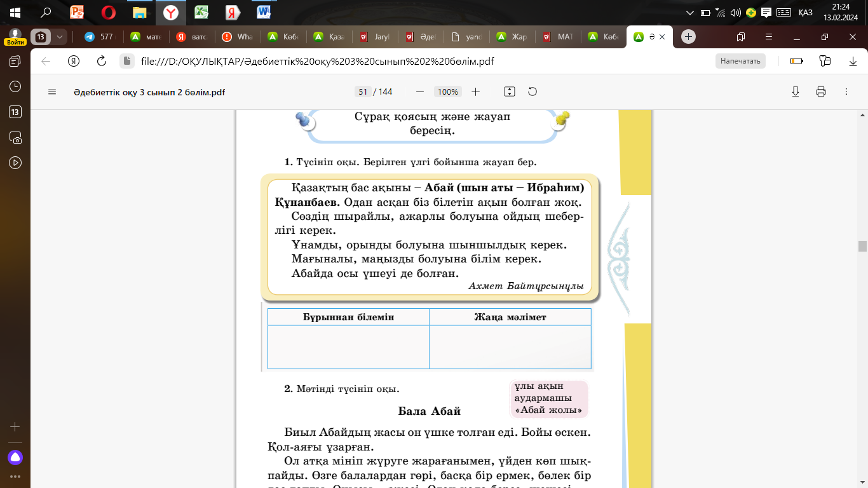Open Microsoft Word from the taskbar

coord(264,12)
